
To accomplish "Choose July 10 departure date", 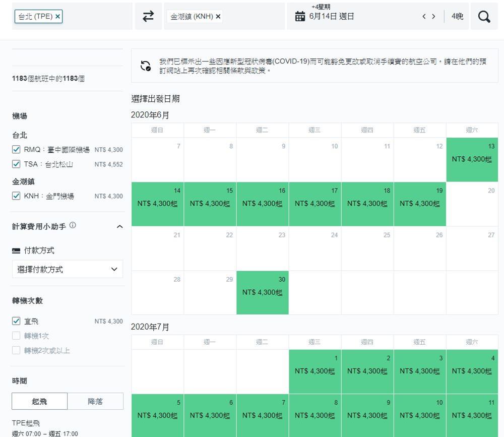I will (420, 415).
